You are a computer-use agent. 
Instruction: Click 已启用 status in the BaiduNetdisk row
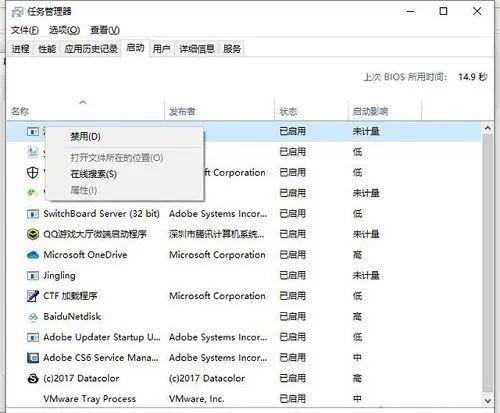coord(292,317)
